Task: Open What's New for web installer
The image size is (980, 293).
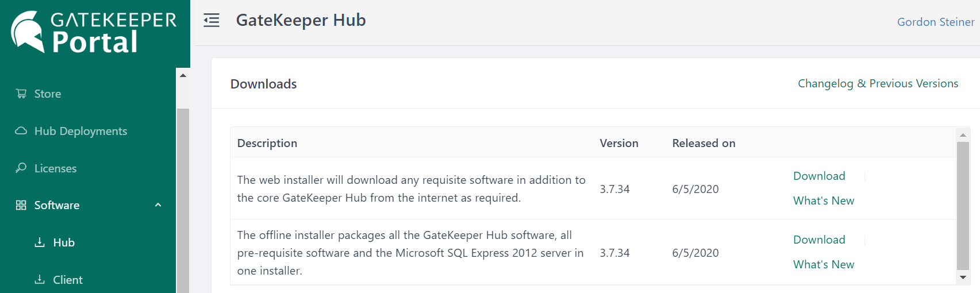Action: [x=824, y=201]
